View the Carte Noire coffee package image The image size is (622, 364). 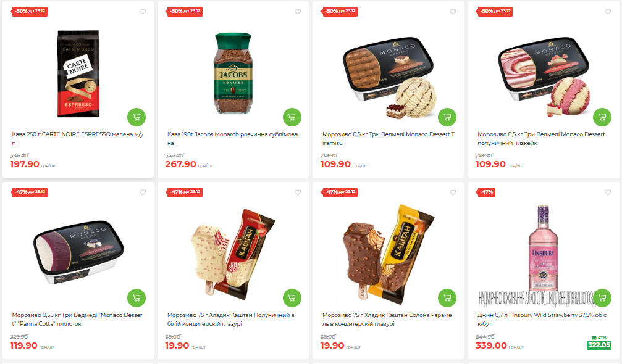(78, 73)
